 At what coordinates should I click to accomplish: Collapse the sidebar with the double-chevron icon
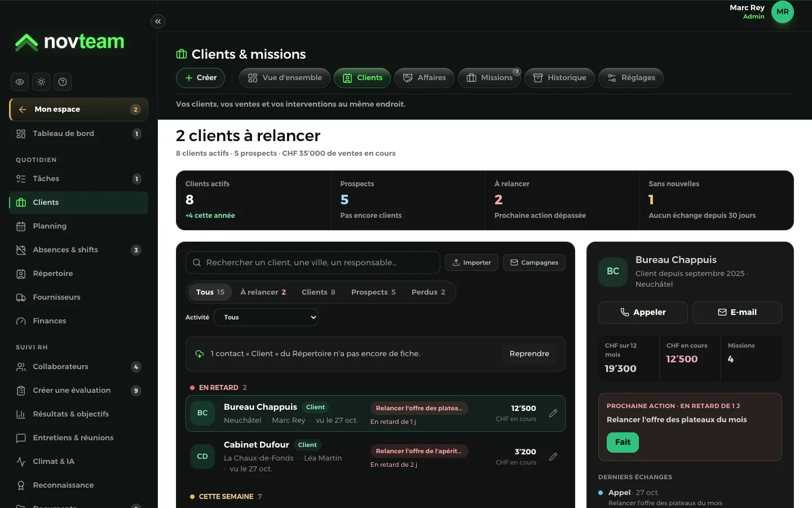pyautogui.click(x=158, y=21)
